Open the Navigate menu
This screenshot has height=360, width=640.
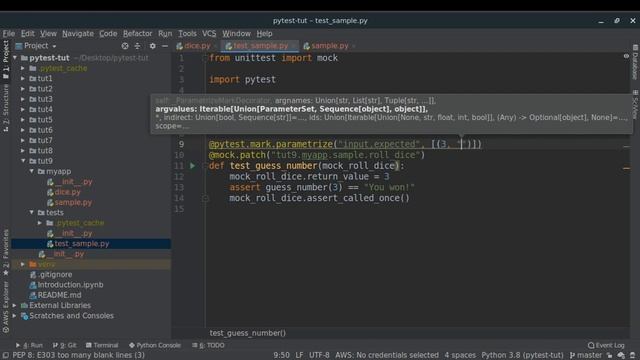coord(78,33)
